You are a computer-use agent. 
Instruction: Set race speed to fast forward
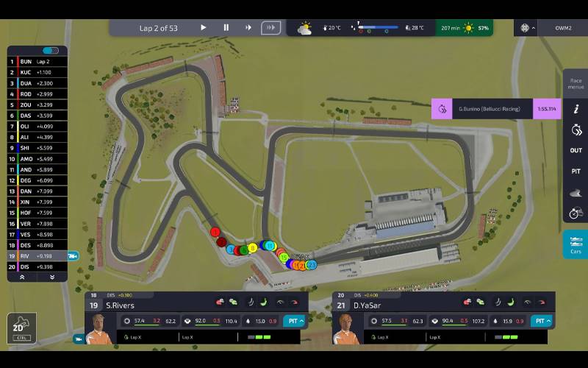coord(248,28)
